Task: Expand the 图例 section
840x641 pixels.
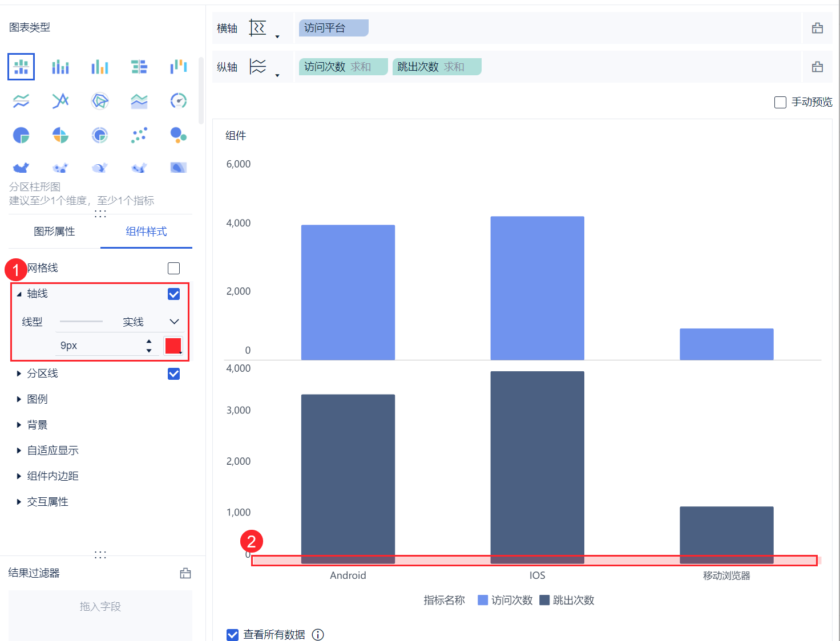Action: (x=19, y=399)
